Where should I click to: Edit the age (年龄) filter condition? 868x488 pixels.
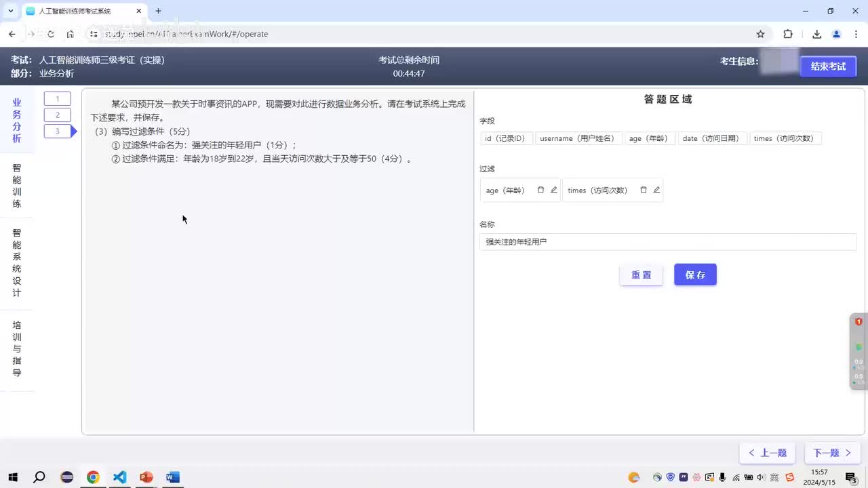coord(554,190)
